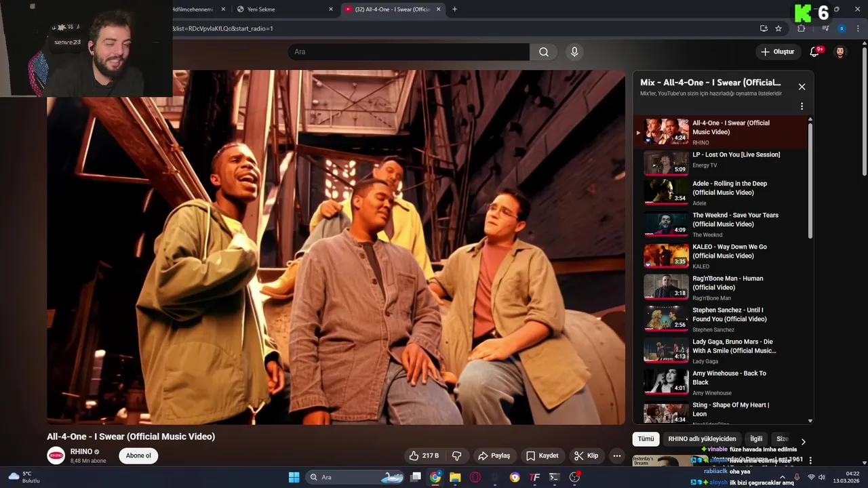The height and width of the screenshot is (488, 868).
Task: Select the RHINO adlı yükleyiciden chip
Action: tap(702, 439)
